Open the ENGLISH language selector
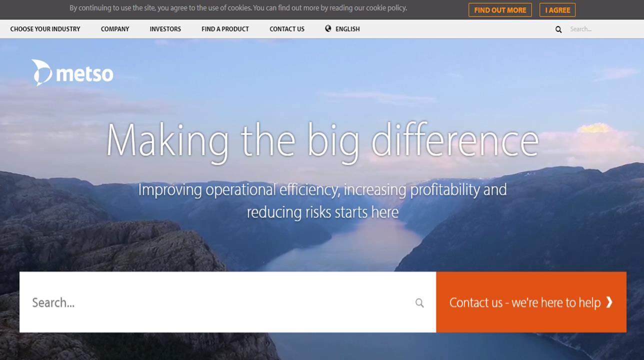Screen dimensions: 644x360 coord(347,29)
